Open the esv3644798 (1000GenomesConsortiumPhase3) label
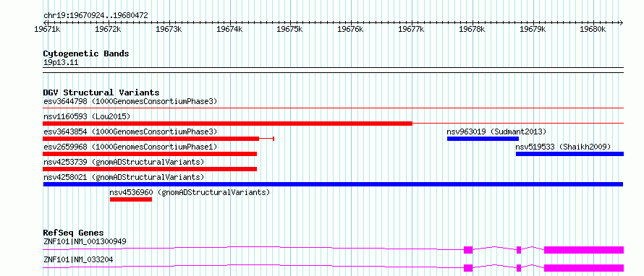Screen dimensions: 644x276 coord(130,101)
